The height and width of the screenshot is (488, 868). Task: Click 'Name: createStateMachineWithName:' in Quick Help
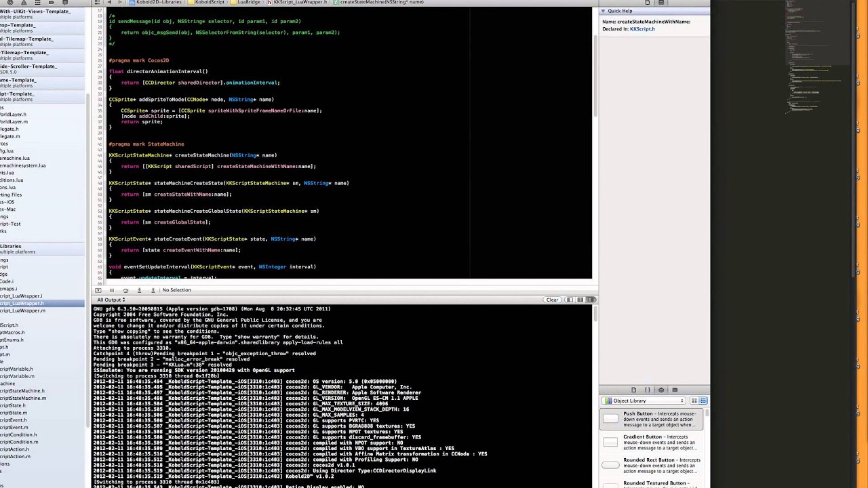pos(646,22)
